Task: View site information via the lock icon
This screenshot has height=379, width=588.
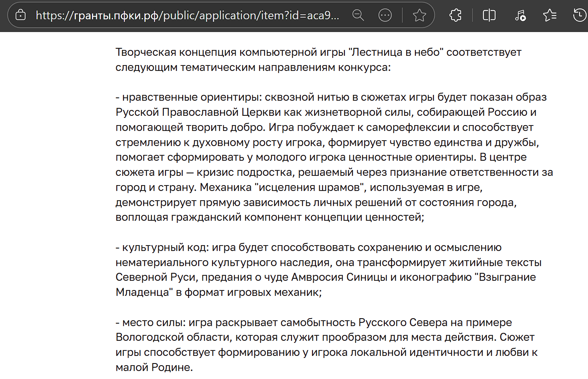Action: tap(21, 16)
